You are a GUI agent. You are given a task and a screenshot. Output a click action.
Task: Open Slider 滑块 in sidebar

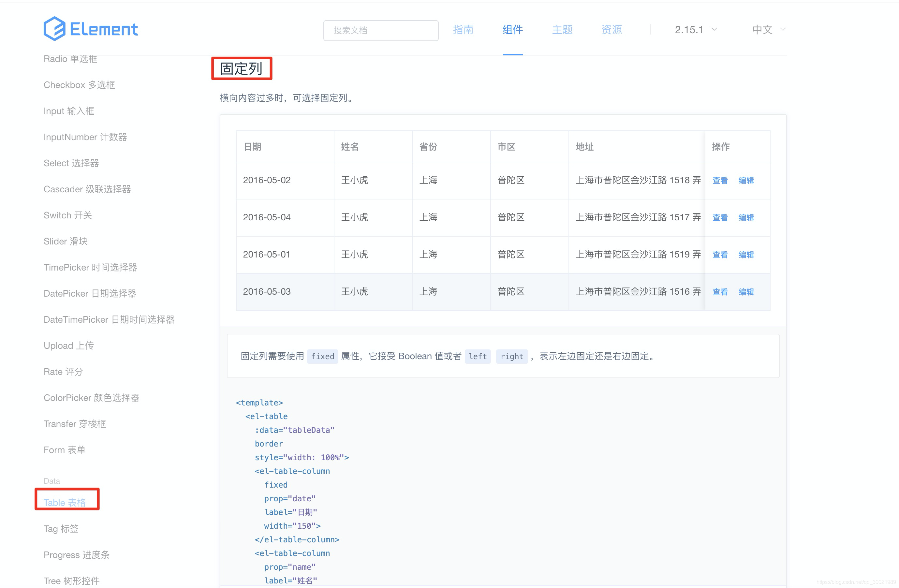pos(66,241)
